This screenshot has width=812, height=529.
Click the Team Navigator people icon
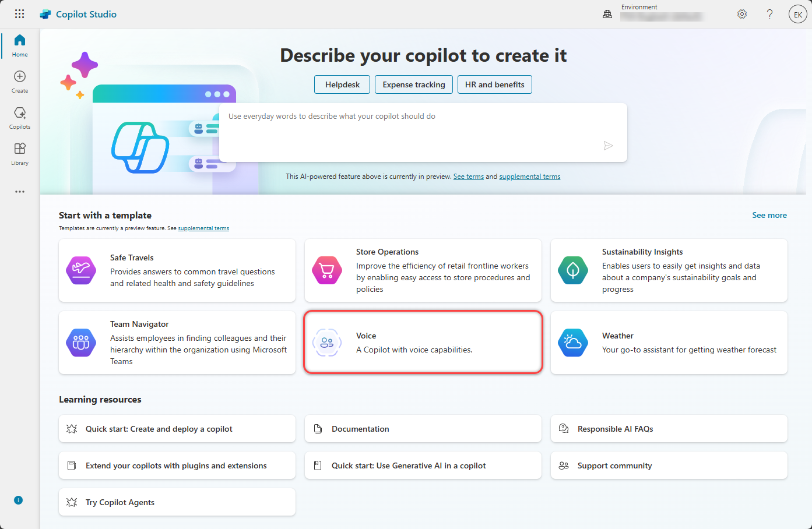point(81,343)
